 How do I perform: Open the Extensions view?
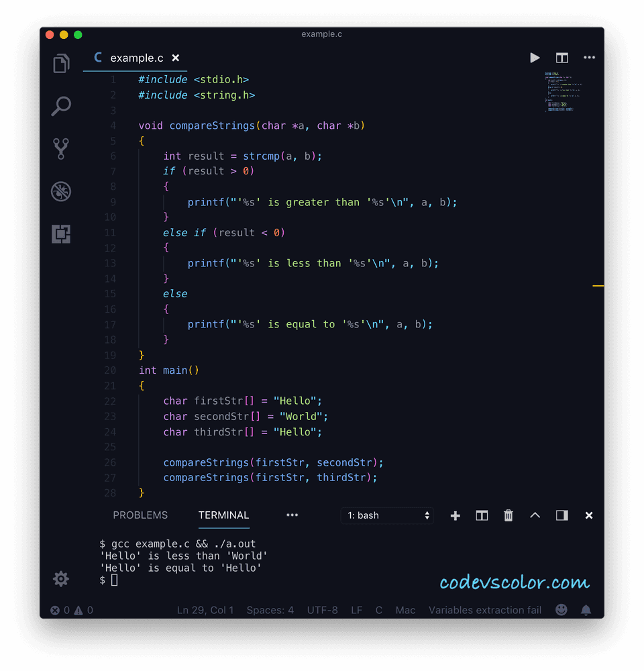(61, 234)
